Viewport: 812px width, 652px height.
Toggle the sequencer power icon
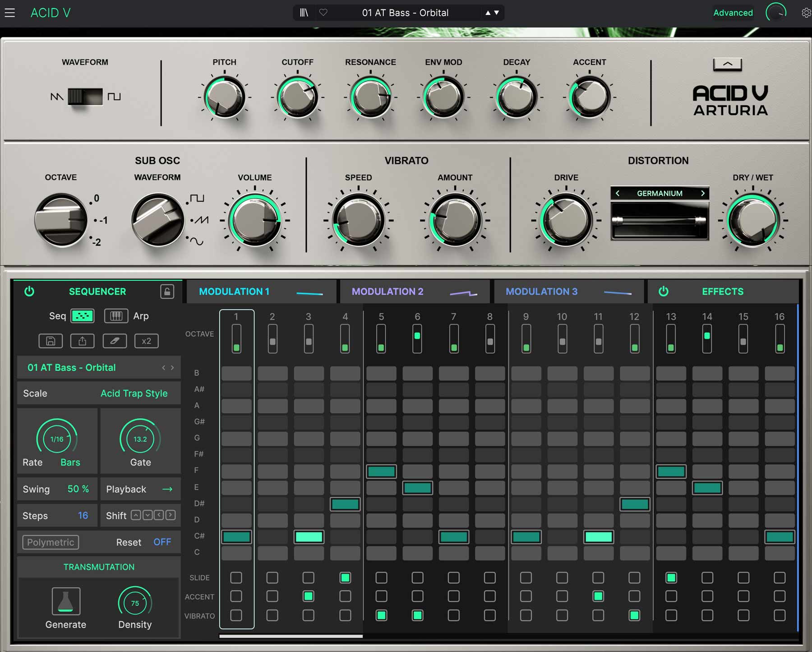tap(29, 291)
